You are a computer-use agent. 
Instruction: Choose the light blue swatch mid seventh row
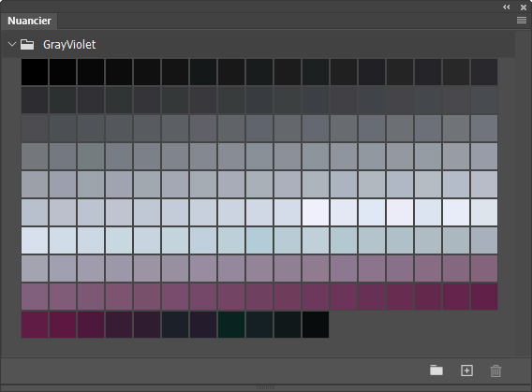(x=259, y=240)
